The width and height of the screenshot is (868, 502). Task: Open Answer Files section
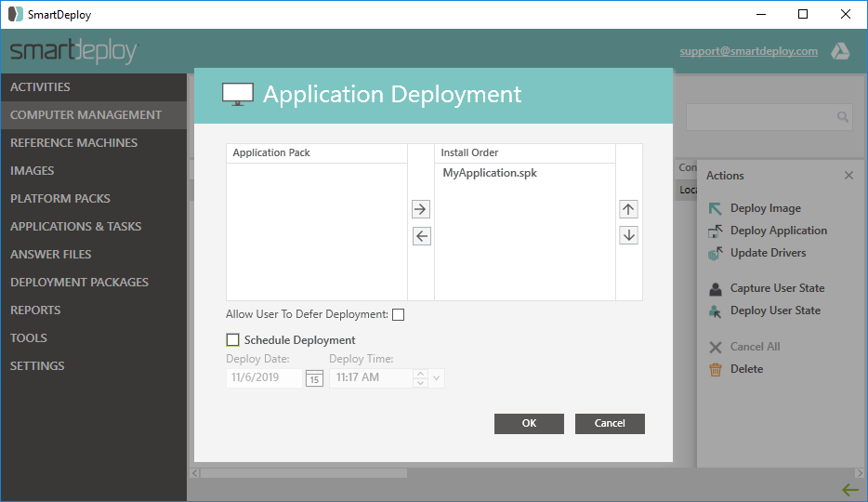point(94,255)
